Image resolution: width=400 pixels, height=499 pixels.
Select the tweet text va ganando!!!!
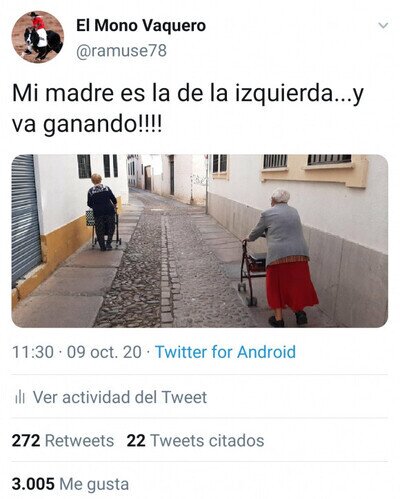(87, 125)
